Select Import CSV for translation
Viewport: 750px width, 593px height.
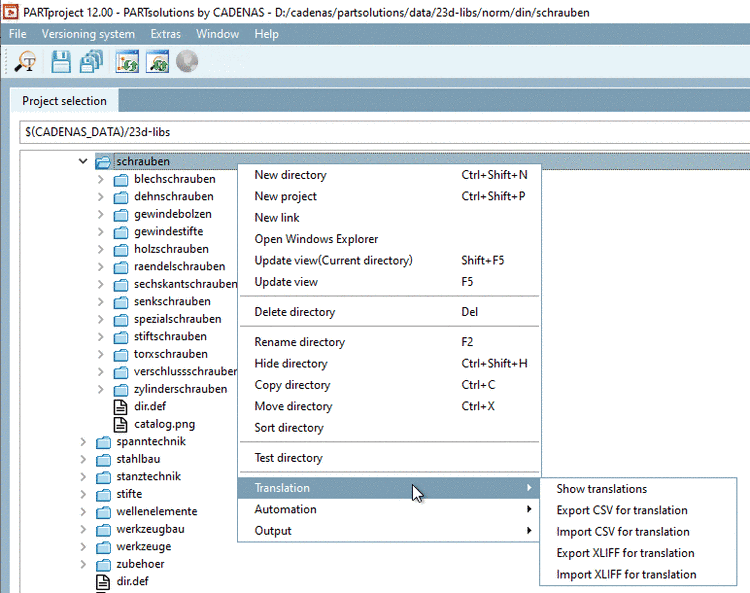[638, 532]
